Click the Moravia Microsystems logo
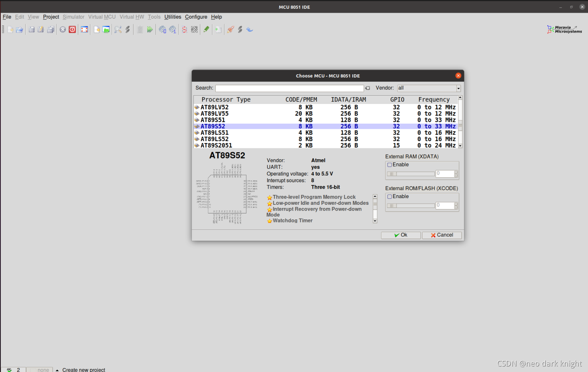This screenshot has width=588, height=372. point(564,30)
